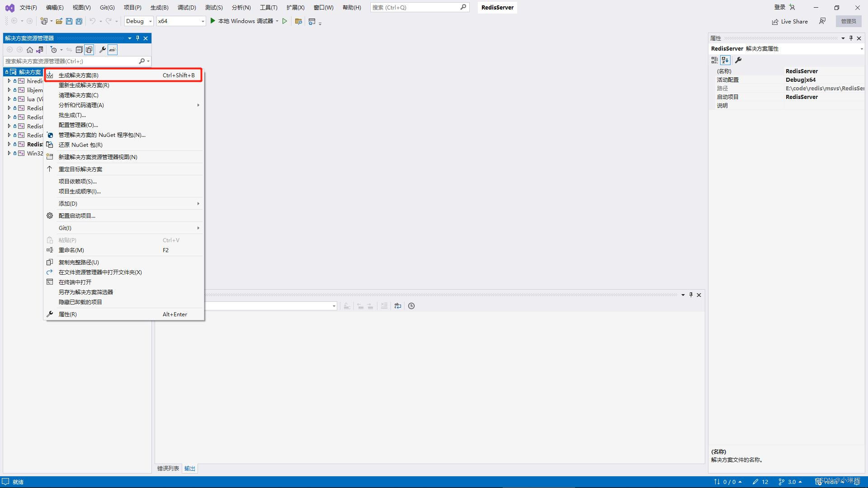Select 生成解决方案(B) from context menu
Screen dimensions: 868x488
click(x=79, y=75)
